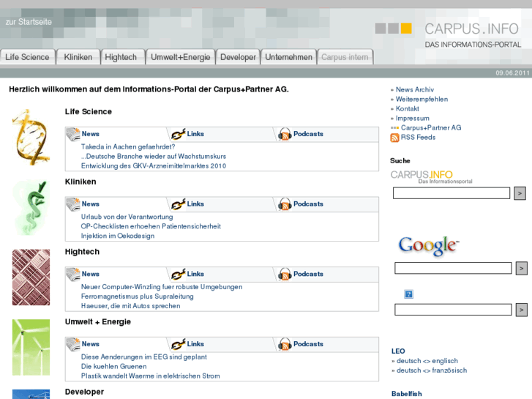532x399 pixels.
Task: Open the Umwelt + Energie Links tab label
Action: 195,343
